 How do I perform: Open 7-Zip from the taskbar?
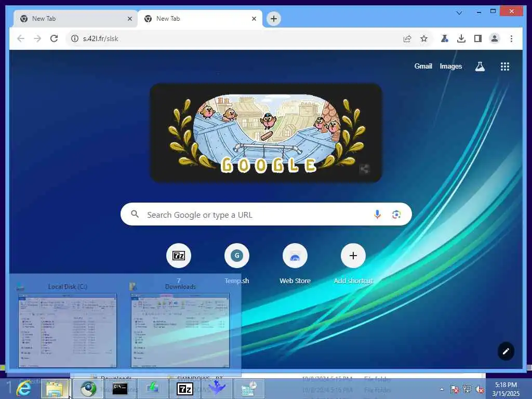point(184,389)
